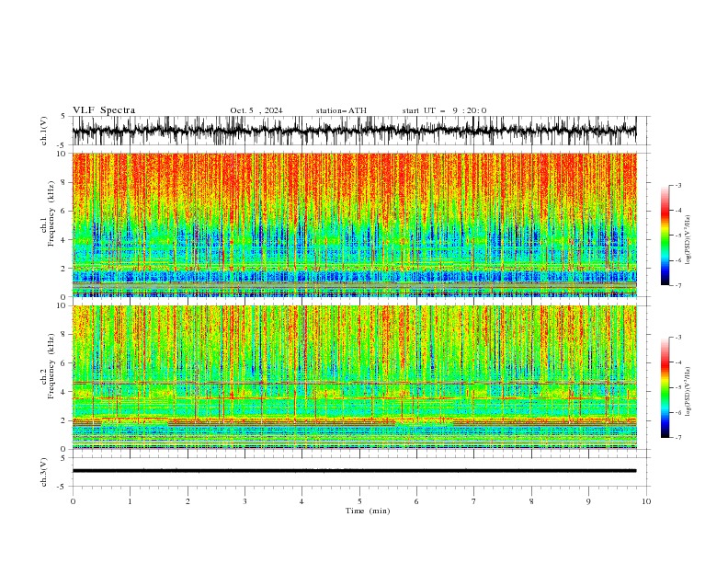Click the "ch.1 Frequency (kHz)" axis label
The height and width of the screenshot is (563, 728).
tap(48, 214)
